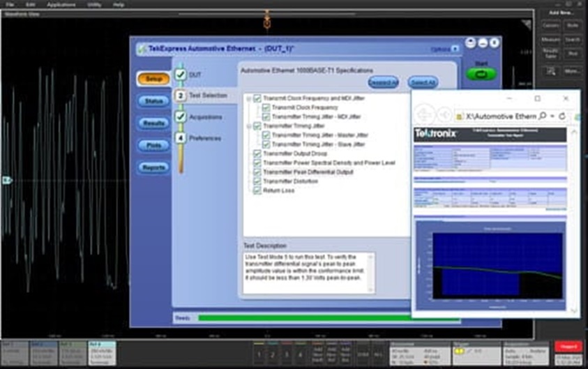
Task: Toggle Transmit Clock Frequency and MDI Jitter group checkbox
Action: coord(257,98)
